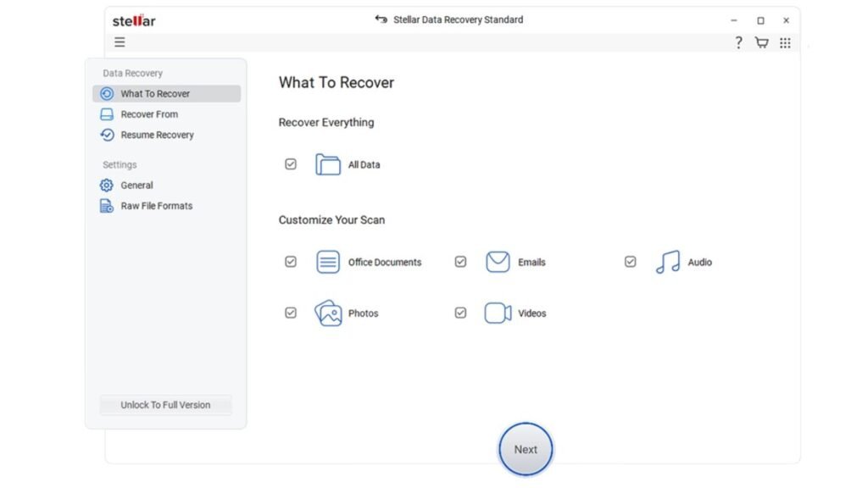
Task: Select the Photos picture icon
Action: [x=328, y=313]
